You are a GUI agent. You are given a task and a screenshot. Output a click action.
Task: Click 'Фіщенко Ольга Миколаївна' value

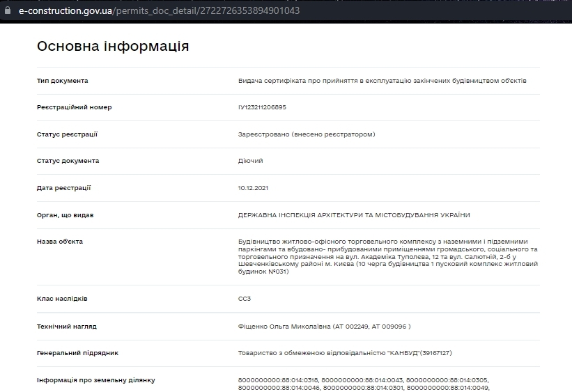click(x=324, y=327)
